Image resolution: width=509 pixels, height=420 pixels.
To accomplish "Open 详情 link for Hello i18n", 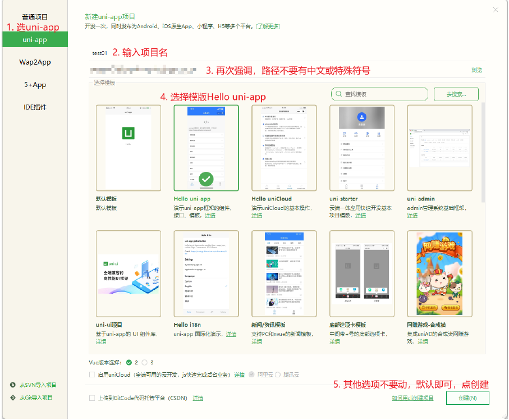I will click(x=231, y=334).
